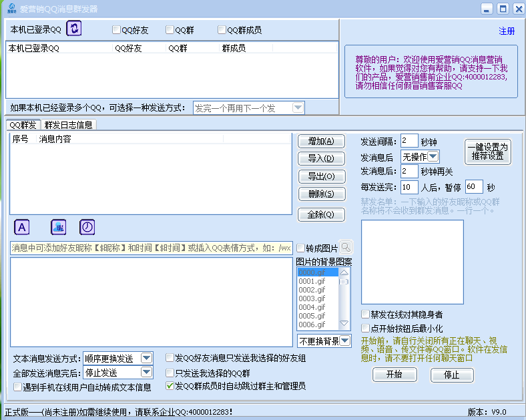Switch to the 群发日志信息 tab
This screenshot has width=526, height=420.
(x=69, y=125)
